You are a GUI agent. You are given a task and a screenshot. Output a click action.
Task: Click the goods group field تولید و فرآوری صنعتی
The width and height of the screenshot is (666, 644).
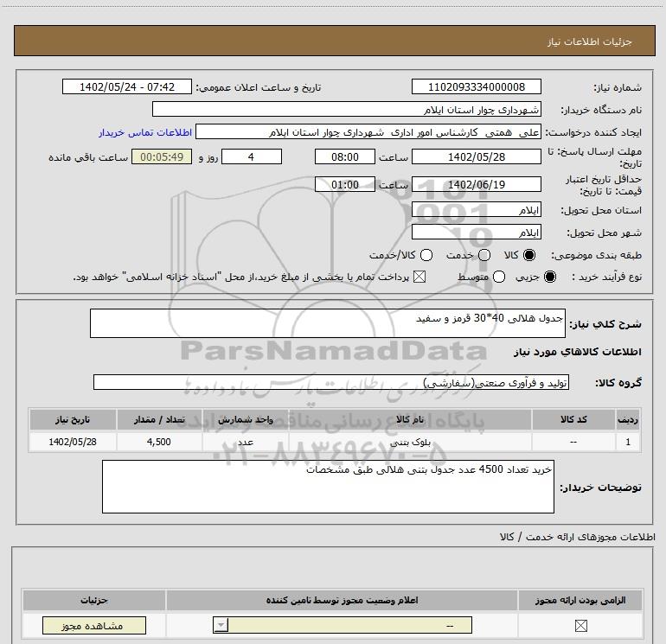[x=331, y=382]
